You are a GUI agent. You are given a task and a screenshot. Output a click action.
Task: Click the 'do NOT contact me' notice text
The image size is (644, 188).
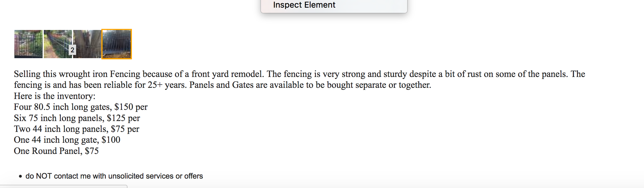click(114, 176)
